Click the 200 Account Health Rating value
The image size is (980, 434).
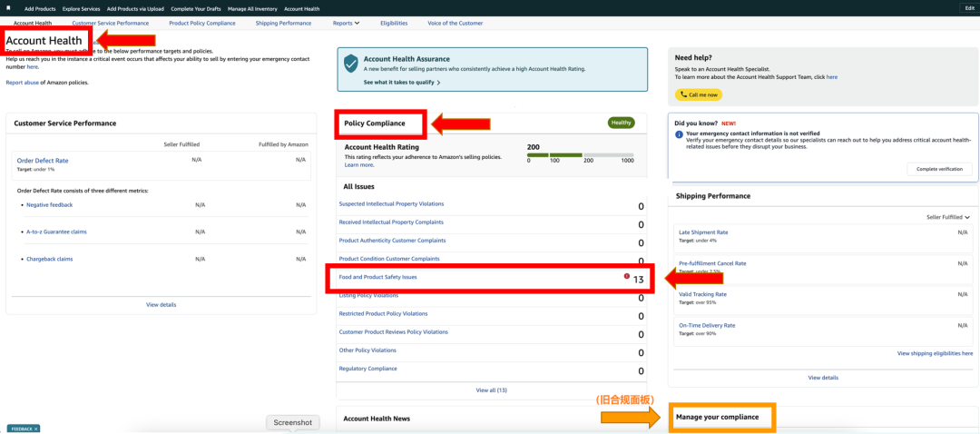534,146
